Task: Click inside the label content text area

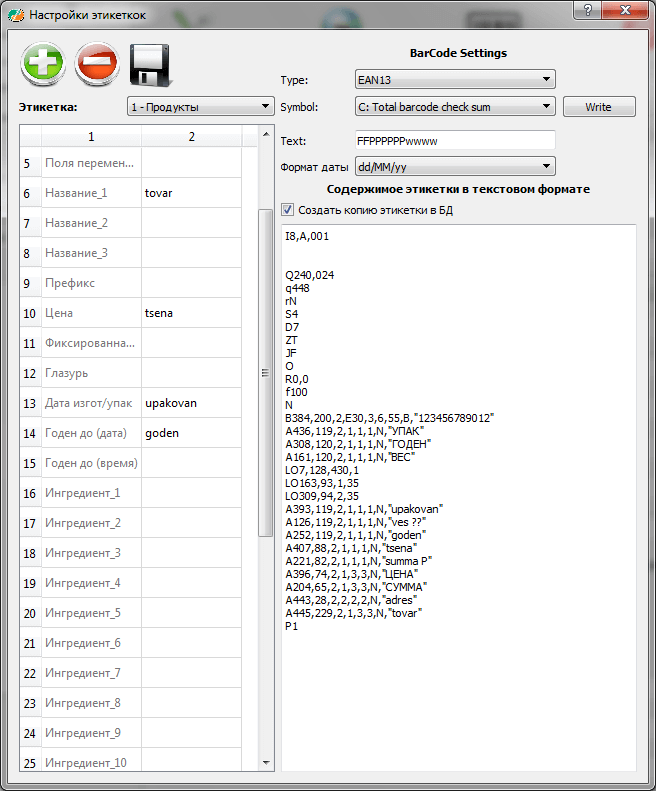Action: pyautogui.click(x=460, y=690)
